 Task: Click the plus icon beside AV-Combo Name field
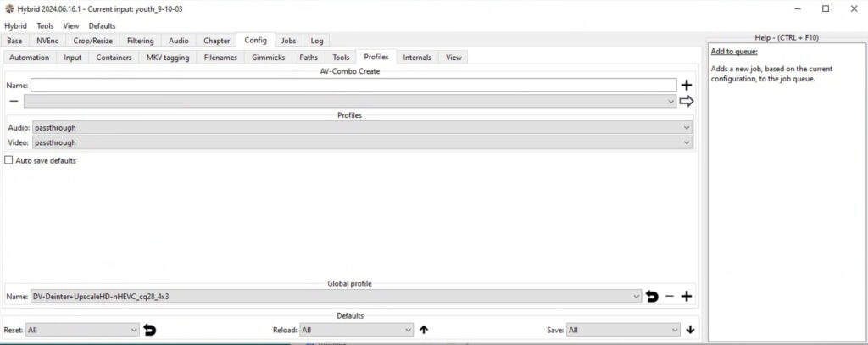tap(687, 85)
